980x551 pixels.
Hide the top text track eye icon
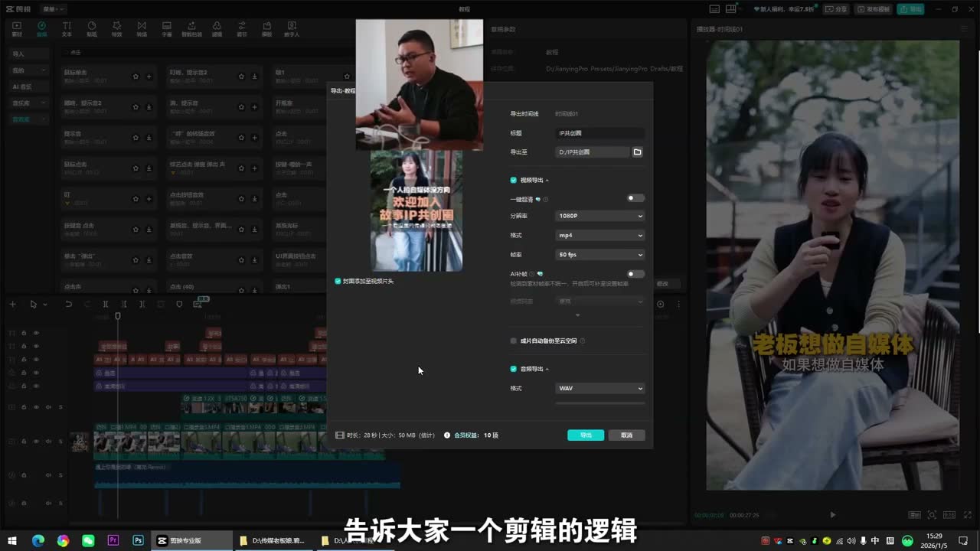(x=36, y=333)
